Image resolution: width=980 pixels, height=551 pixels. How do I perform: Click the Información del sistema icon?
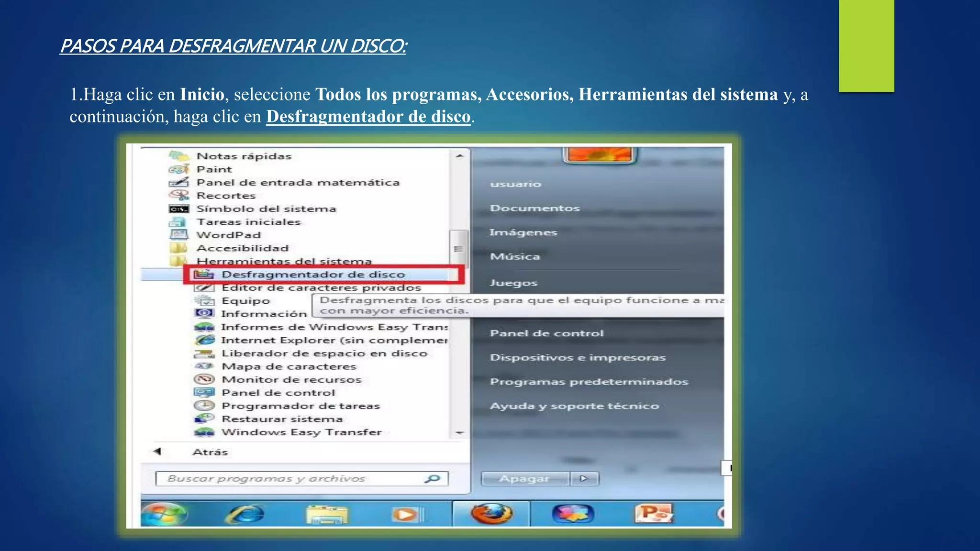204,314
